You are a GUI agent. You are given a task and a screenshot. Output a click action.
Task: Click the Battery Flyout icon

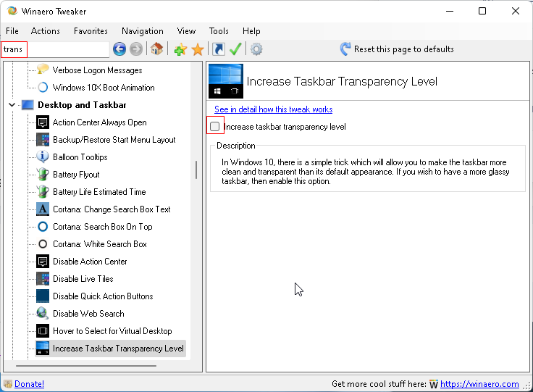pyautogui.click(x=43, y=175)
